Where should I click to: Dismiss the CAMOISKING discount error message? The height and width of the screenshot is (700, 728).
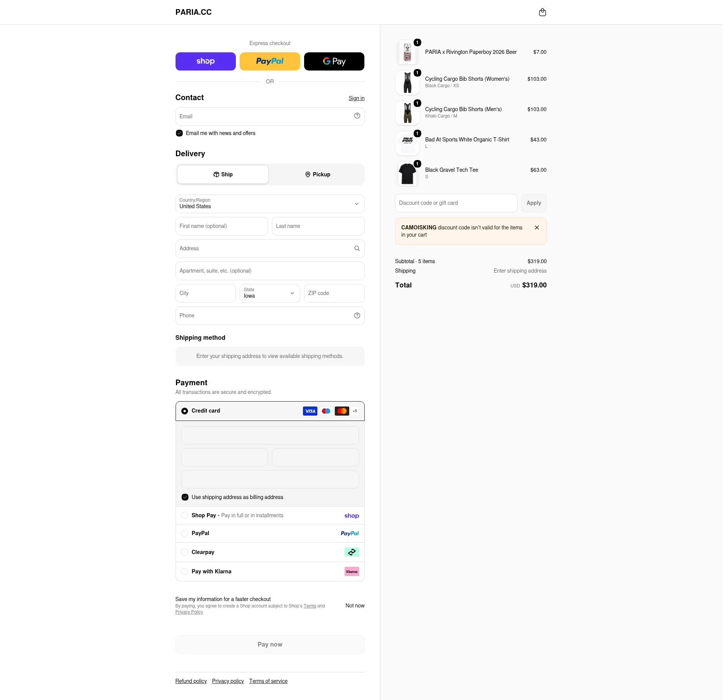pos(537,228)
